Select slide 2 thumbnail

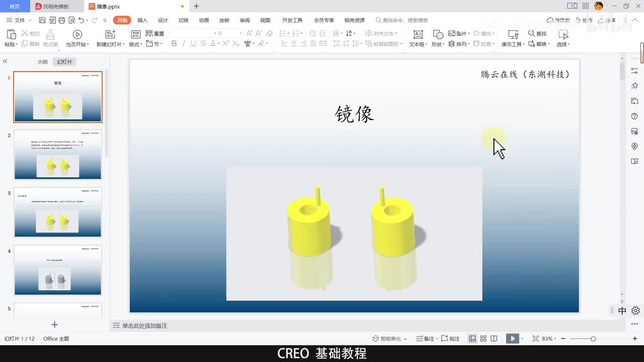pyautogui.click(x=58, y=154)
